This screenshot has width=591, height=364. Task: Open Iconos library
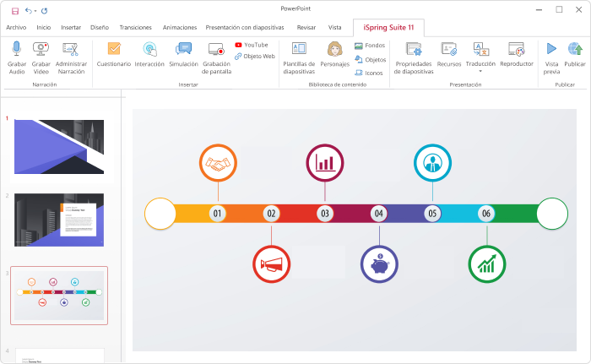(x=369, y=73)
